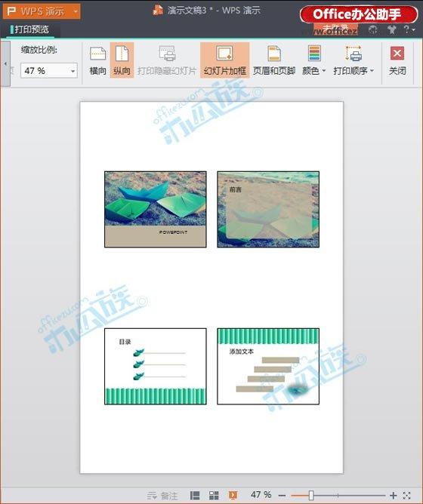The image size is (423, 504).
Task: Click the 目录 slide thumbnail in preview
Action: tap(156, 366)
